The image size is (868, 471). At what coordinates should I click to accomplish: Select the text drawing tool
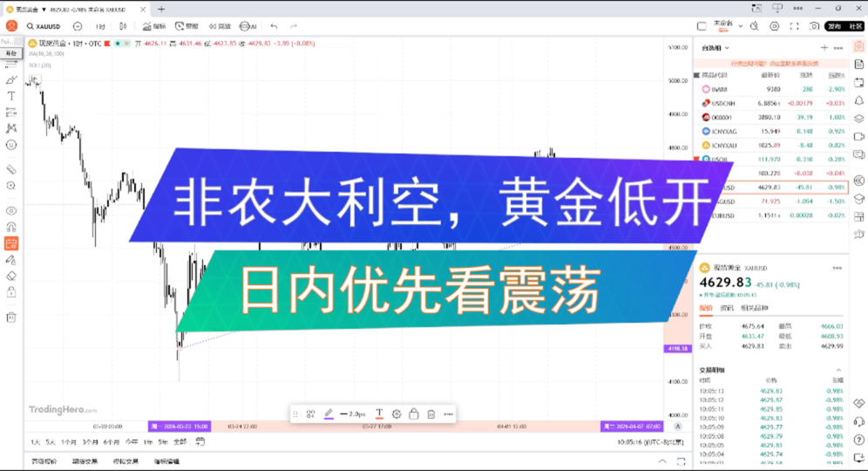(x=11, y=96)
